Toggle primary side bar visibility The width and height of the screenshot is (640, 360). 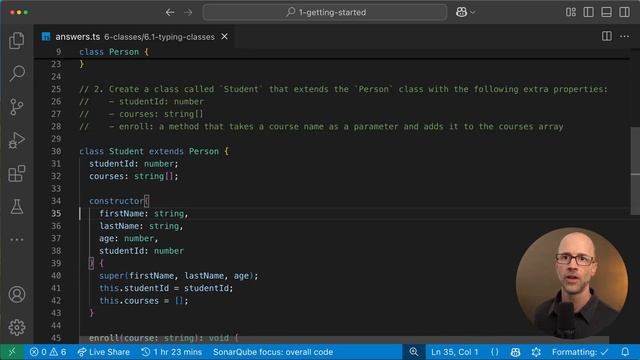(x=589, y=12)
